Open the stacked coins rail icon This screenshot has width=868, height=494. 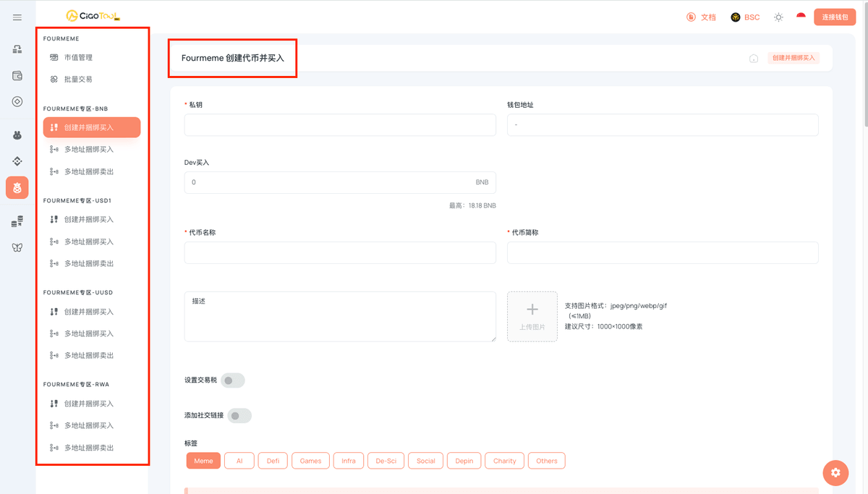(17, 222)
